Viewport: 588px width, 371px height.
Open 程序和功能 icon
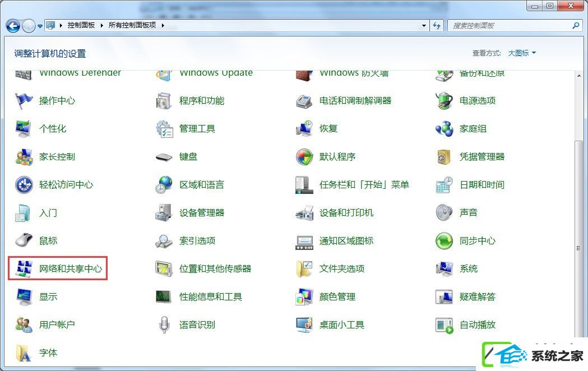click(x=164, y=101)
